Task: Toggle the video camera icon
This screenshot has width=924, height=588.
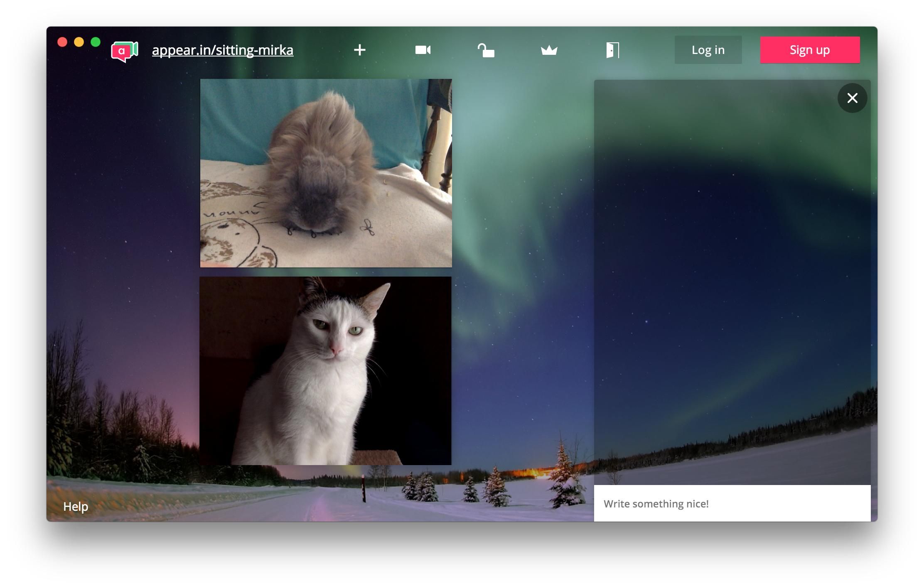Action: [x=423, y=50]
